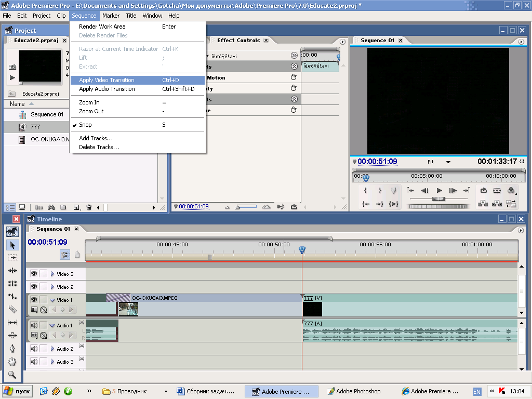Select the Hand tool
The width and height of the screenshot is (532, 399).
[12, 362]
